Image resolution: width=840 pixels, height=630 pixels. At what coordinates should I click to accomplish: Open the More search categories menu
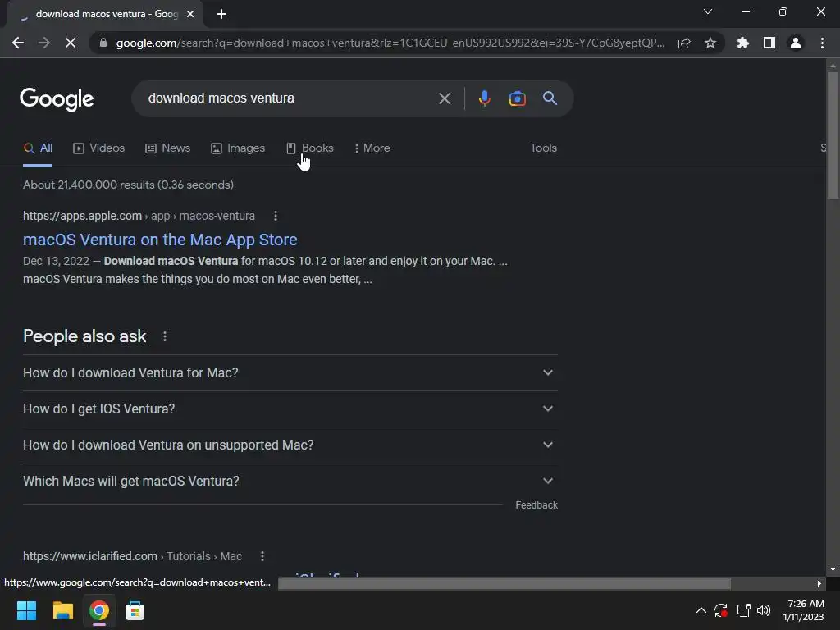tap(372, 148)
